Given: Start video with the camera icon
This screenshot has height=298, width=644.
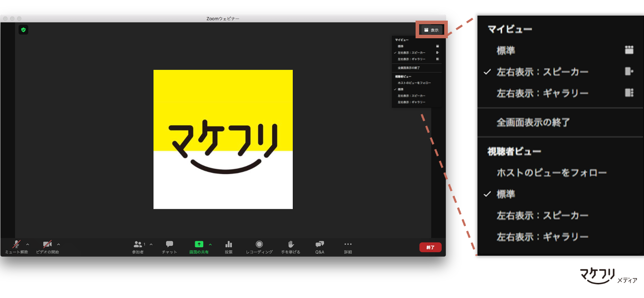Looking at the screenshot, I should (47, 244).
